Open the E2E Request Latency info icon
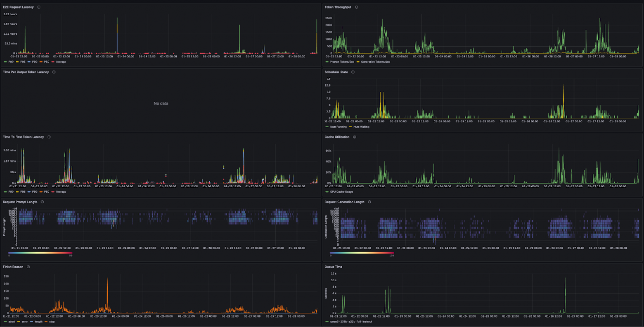This screenshot has width=644, height=327. coord(39,7)
